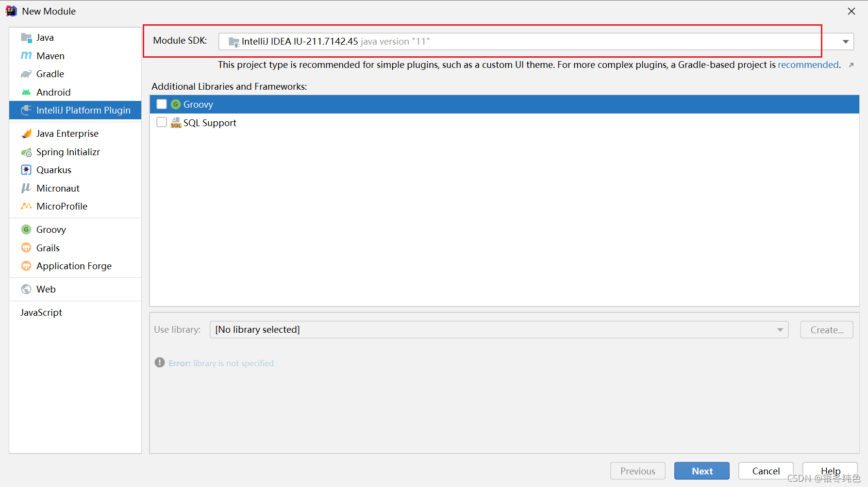The width and height of the screenshot is (868, 487).
Task: Click the Previous button
Action: pyautogui.click(x=637, y=471)
